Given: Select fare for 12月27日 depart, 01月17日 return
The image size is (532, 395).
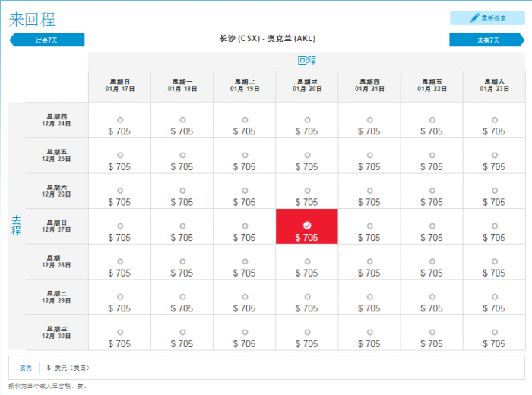Looking at the screenshot, I should point(120,226).
